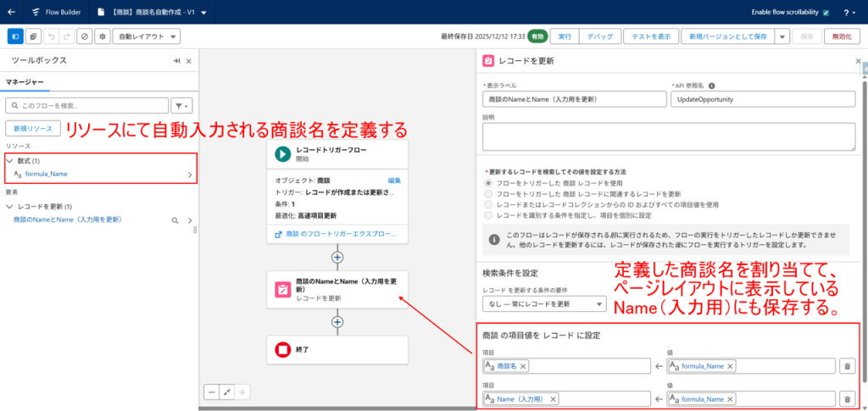868x411 pixels.
Task: Select formula_Name in resource list
Action: pos(47,174)
